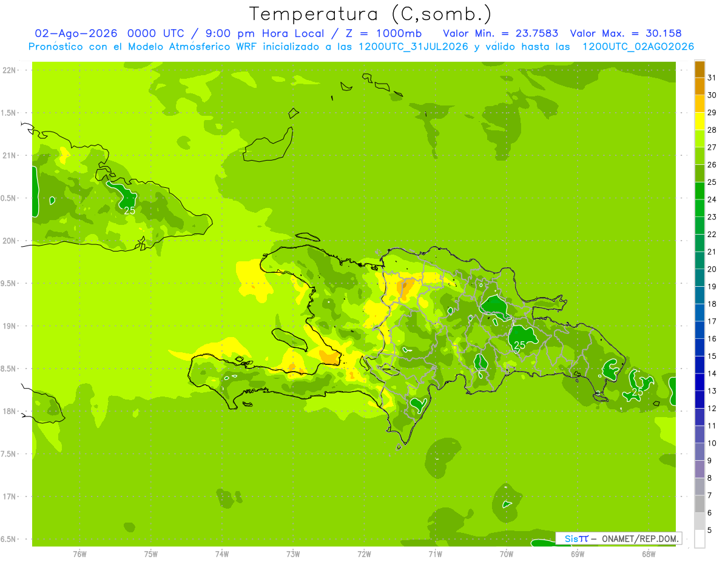Click the "5" colorbar value

[x=710, y=530]
